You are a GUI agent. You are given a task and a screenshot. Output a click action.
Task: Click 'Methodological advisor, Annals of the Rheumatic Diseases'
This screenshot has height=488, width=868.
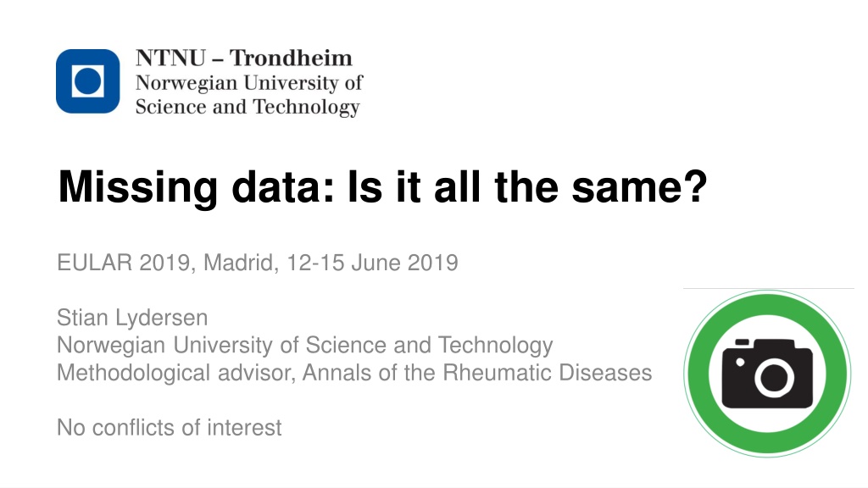(x=354, y=373)
